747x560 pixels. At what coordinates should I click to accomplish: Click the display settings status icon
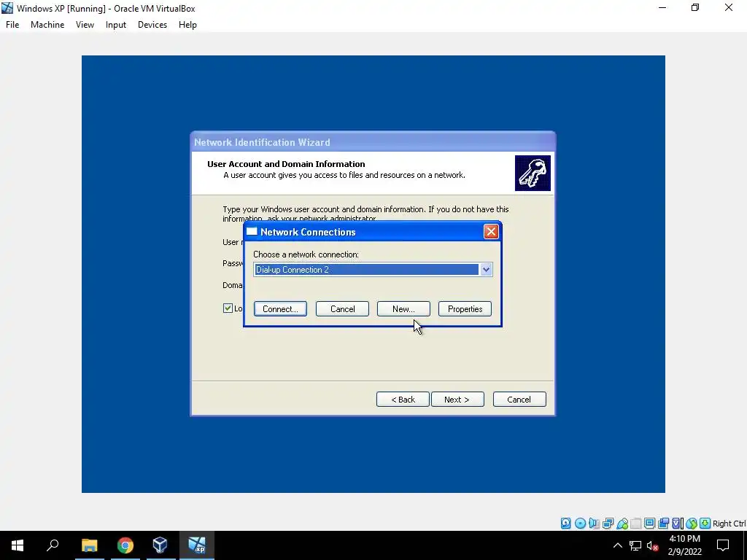(x=649, y=524)
